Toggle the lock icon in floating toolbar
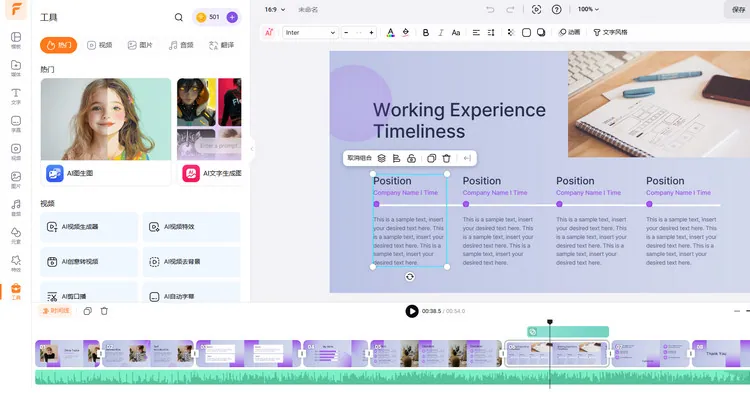The width and height of the screenshot is (750, 394). (x=411, y=158)
